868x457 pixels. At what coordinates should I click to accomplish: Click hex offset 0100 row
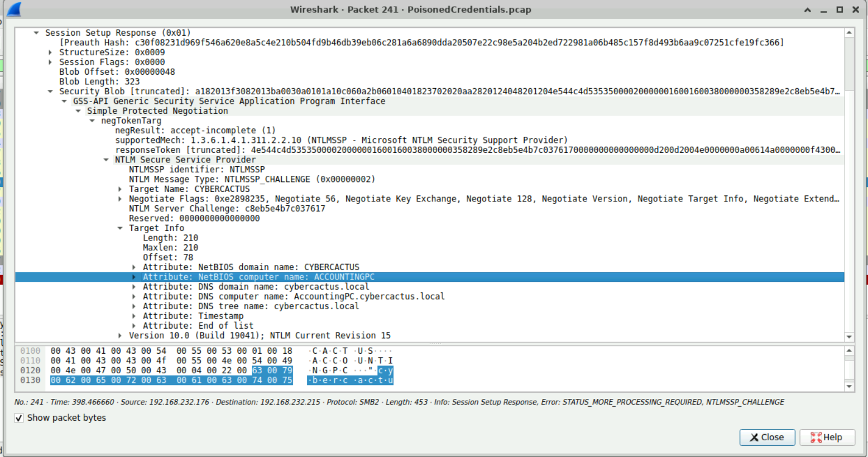(31, 351)
